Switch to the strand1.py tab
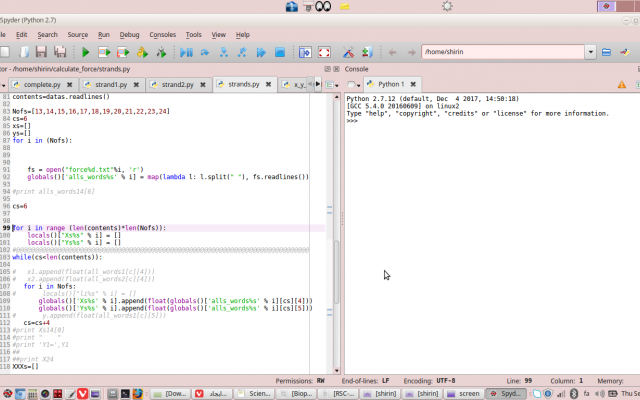Screen dimensions: 640x400 pyautogui.click(x=111, y=84)
